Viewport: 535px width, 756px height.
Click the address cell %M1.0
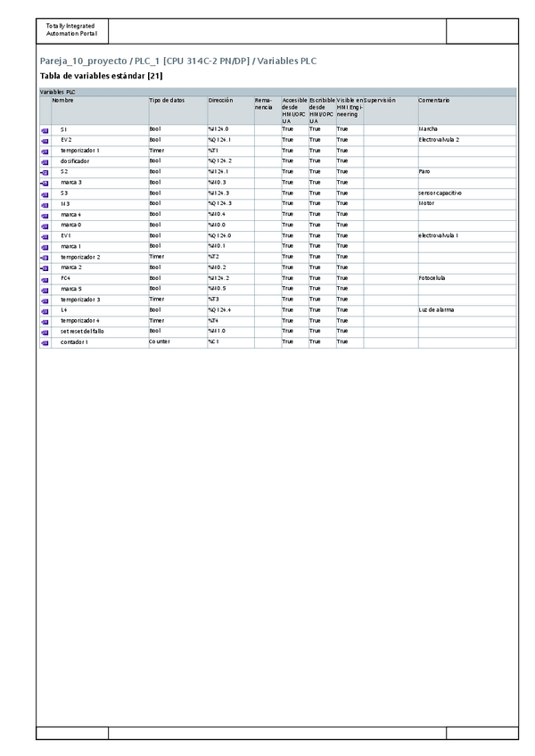click(x=231, y=332)
